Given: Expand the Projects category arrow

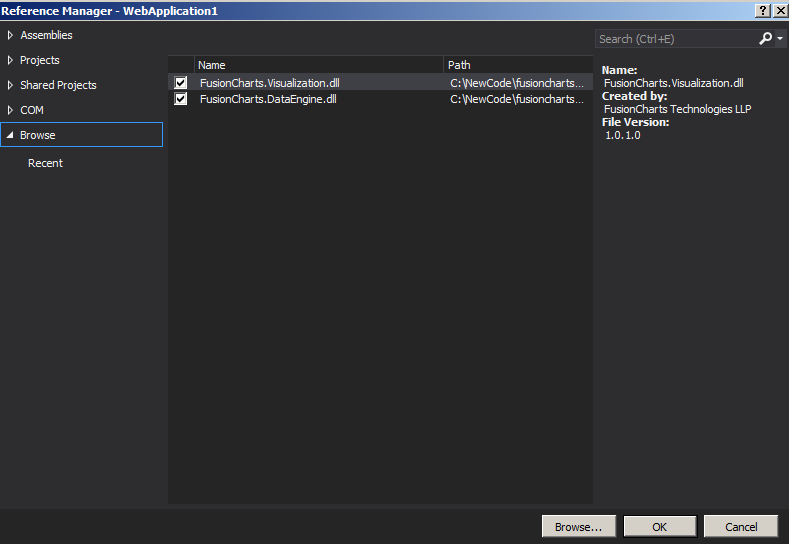Looking at the screenshot, I should (10, 60).
